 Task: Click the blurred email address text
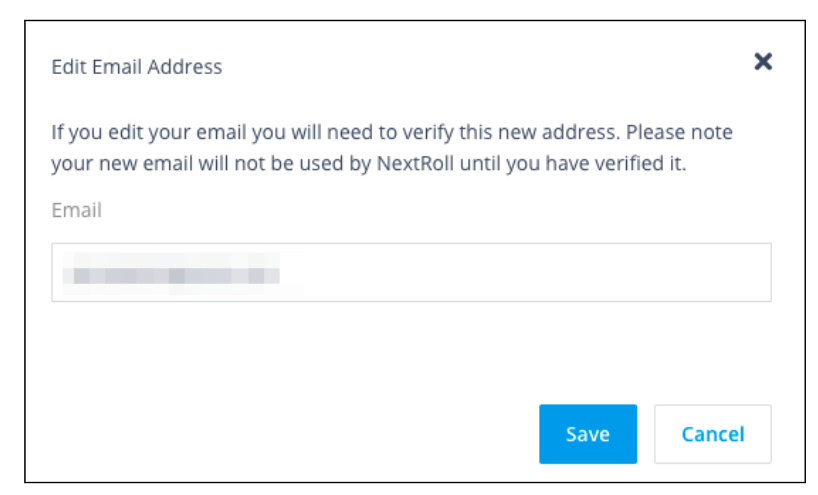pyautogui.click(x=170, y=272)
